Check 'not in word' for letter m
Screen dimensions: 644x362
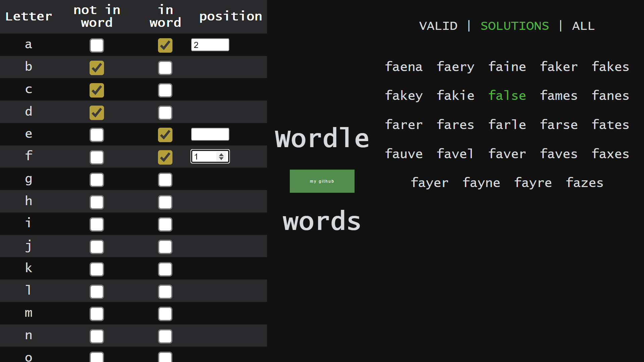(97, 314)
